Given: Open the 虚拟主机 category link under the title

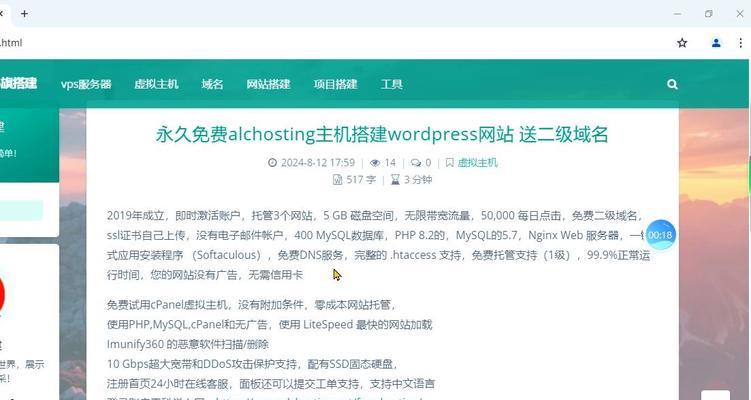Looking at the screenshot, I should [x=478, y=163].
